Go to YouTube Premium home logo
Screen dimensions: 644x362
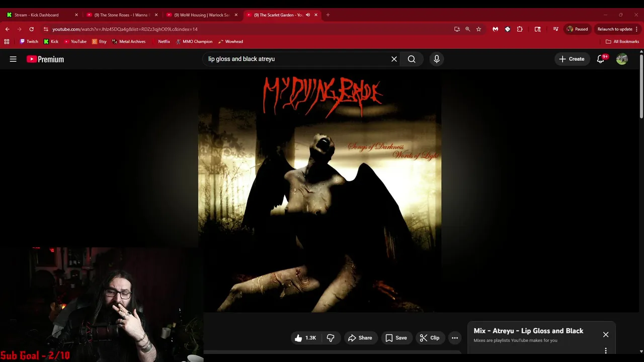pyautogui.click(x=45, y=59)
